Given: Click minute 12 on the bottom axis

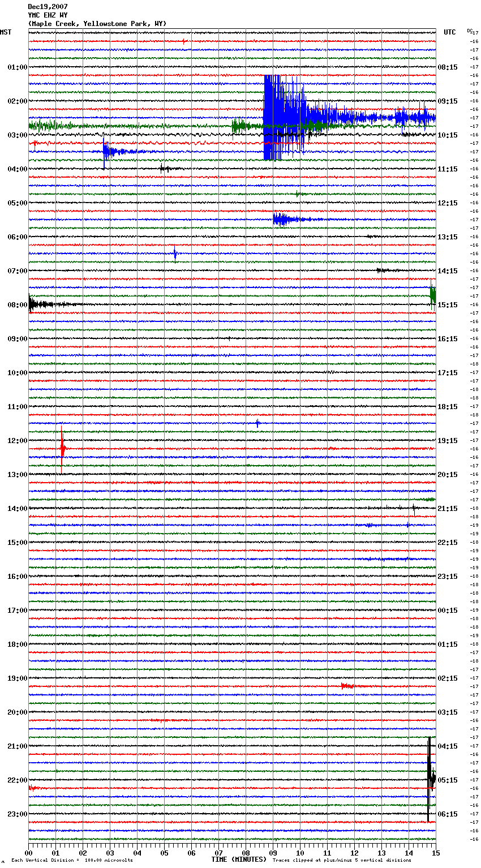Looking at the screenshot, I should (354, 853).
